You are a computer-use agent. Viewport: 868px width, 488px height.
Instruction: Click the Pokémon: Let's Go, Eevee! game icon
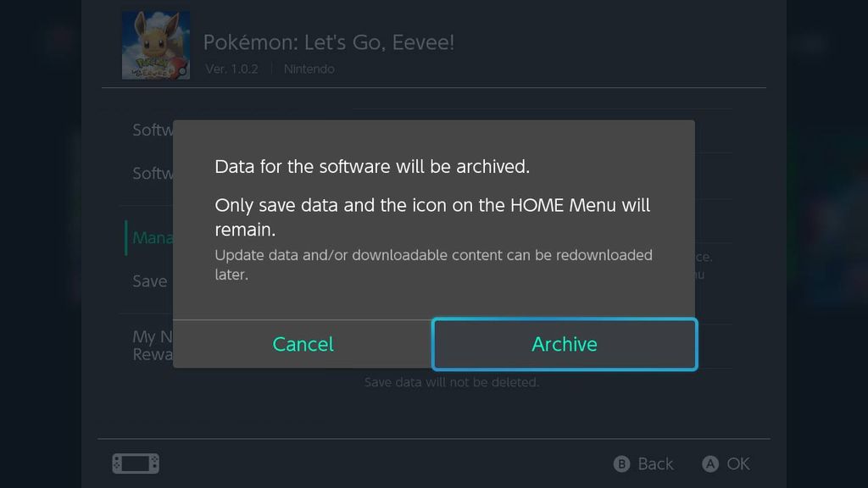[156, 44]
